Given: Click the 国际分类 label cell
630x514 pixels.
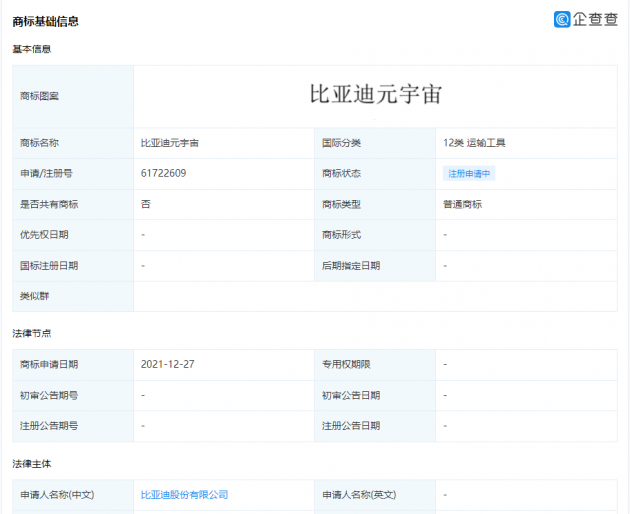Looking at the screenshot, I should click(375, 143).
